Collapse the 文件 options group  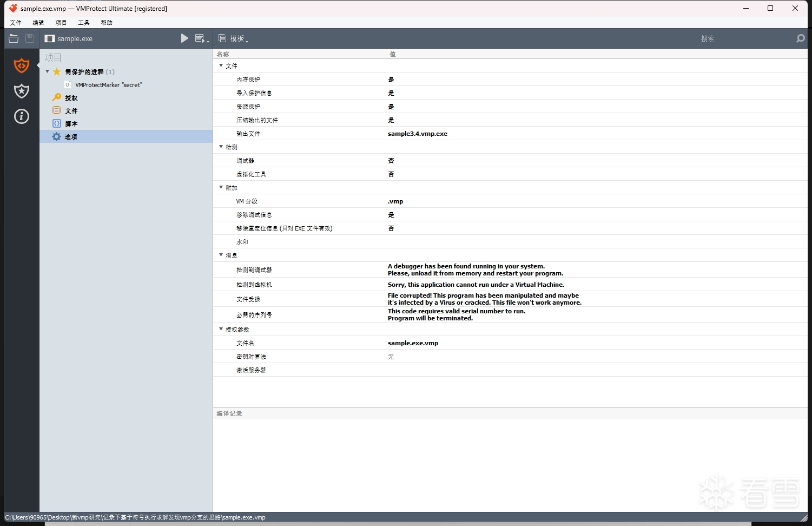click(221, 65)
